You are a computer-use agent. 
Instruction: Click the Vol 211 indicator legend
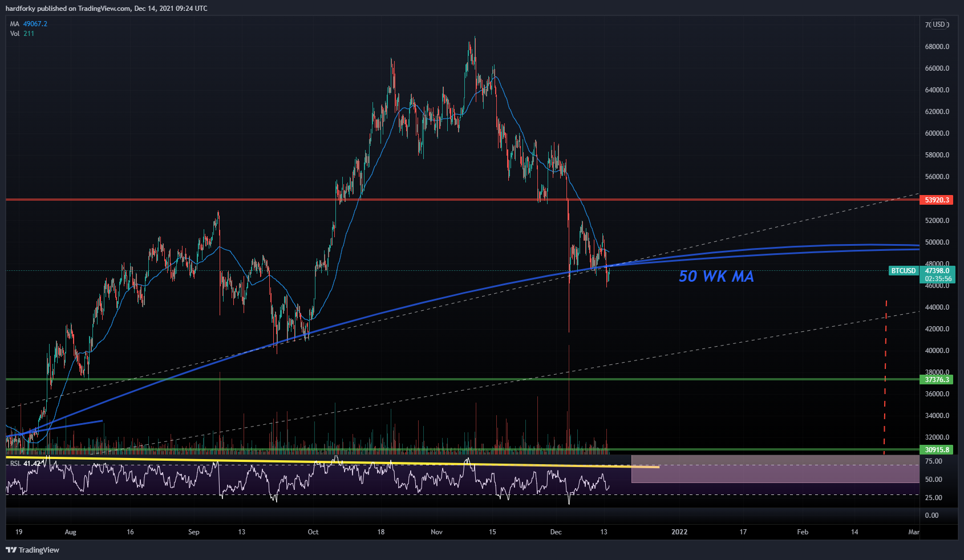point(22,34)
